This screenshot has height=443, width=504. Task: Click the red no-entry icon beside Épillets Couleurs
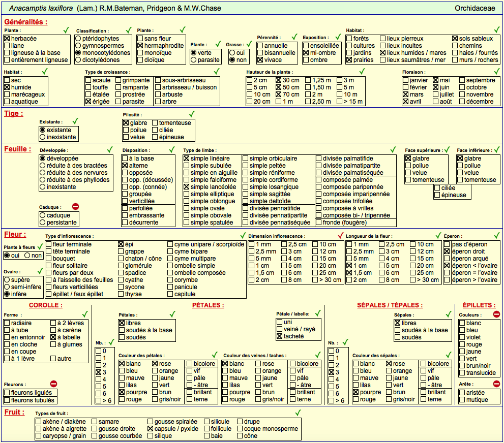(496, 314)
